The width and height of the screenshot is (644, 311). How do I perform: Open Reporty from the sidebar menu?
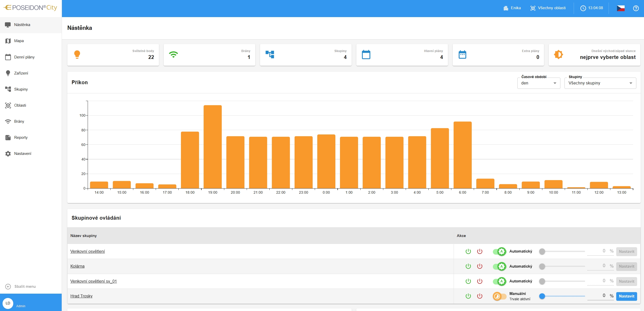(x=21, y=138)
